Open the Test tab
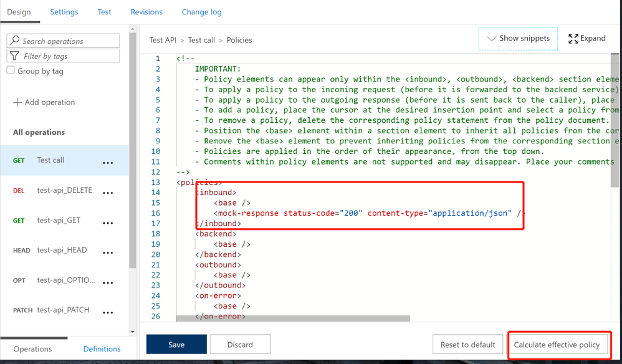The width and height of the screenshot is (622, 364). tap(104, 12)
